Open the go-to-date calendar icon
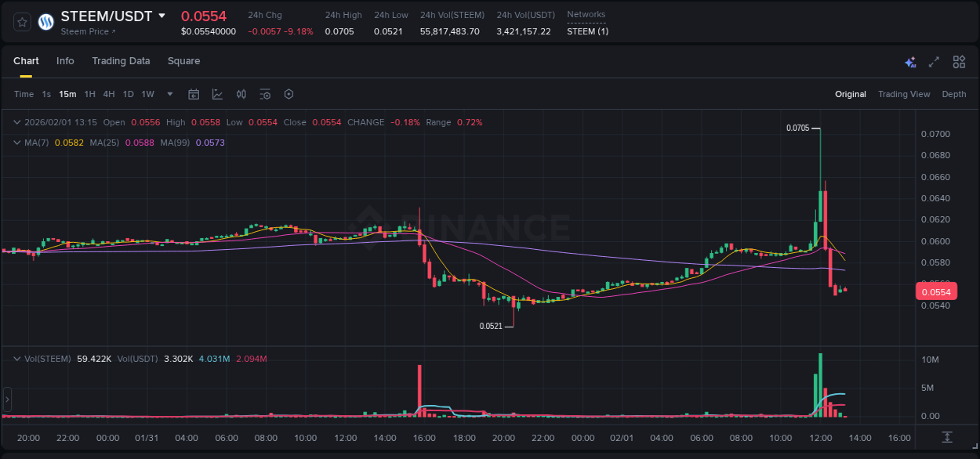 click(194, 94)
